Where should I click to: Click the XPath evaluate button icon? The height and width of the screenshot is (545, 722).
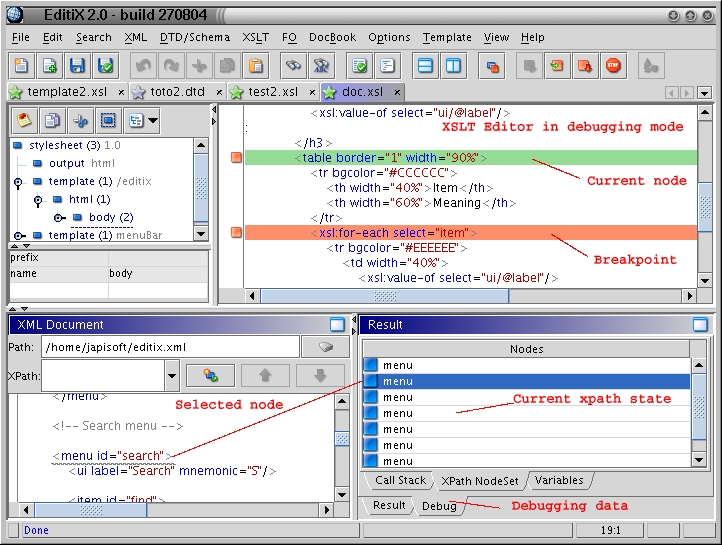pyautogui.click(x=210, y=375)
